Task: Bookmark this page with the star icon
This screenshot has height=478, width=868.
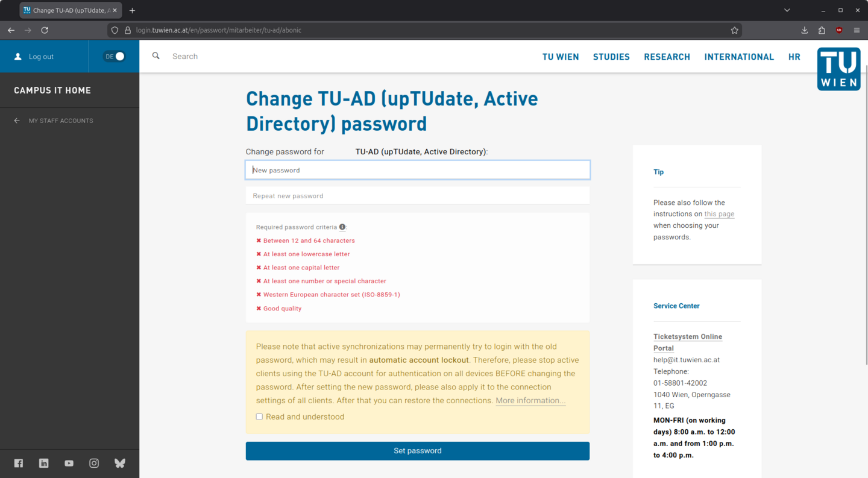Action: coord(734,30)
